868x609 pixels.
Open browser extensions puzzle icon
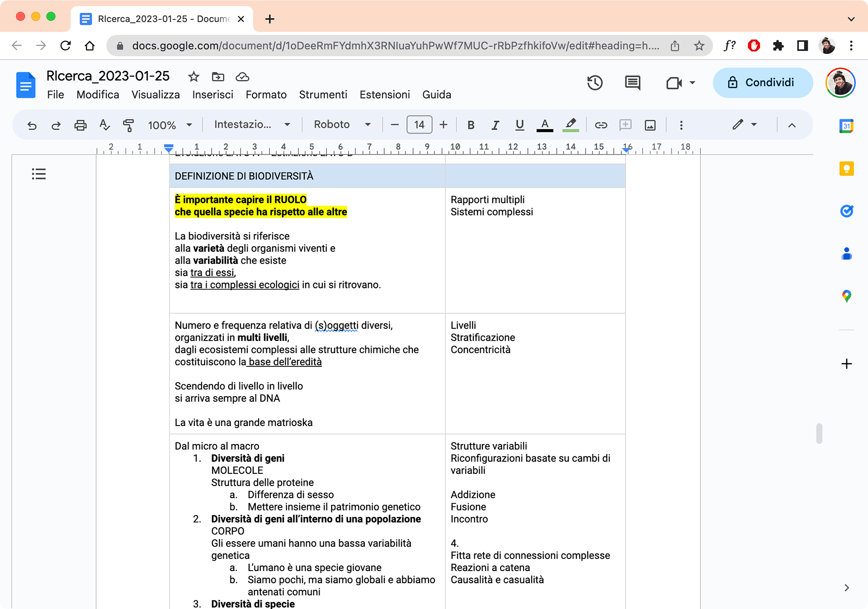click(778, 45)
